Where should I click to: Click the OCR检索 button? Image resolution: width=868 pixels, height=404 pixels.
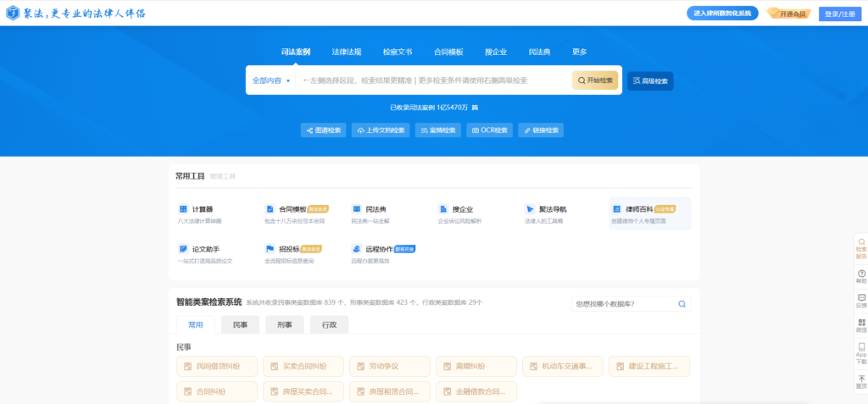point(490,130)
